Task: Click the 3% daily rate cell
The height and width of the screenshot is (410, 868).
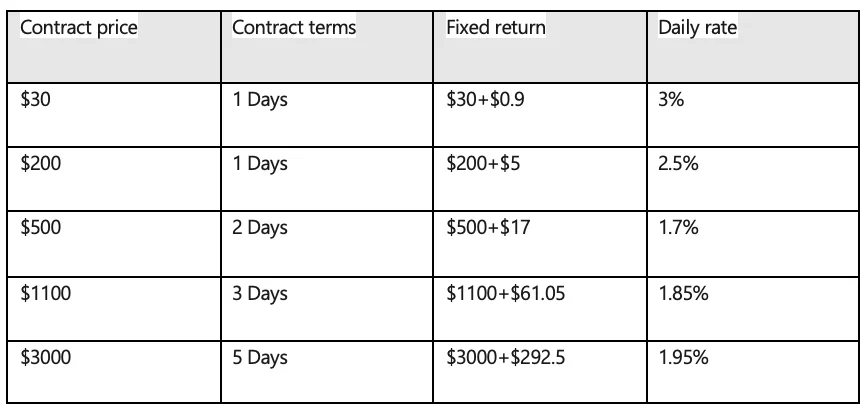Action: 671,99
